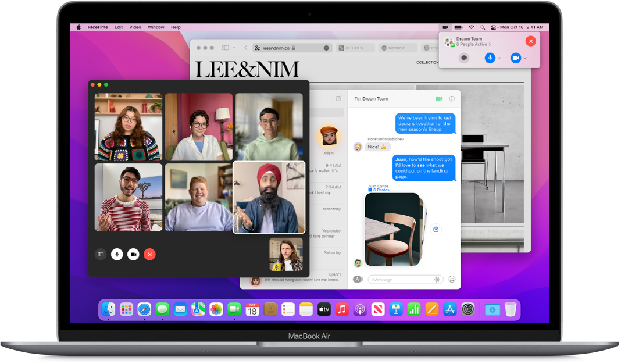This screenshot has width=621, height=364.
Task: Open Launchpad from the Dock
Action: 126,309
